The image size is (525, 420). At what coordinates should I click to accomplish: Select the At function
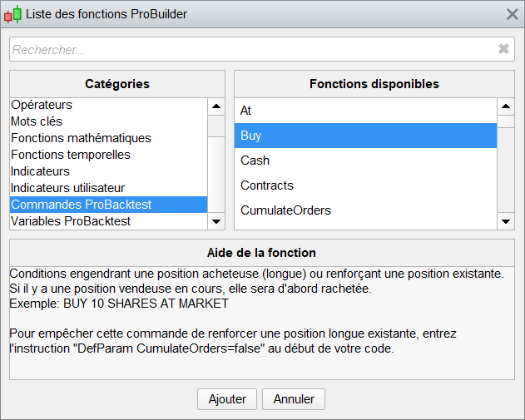click(x=246, y=111)
